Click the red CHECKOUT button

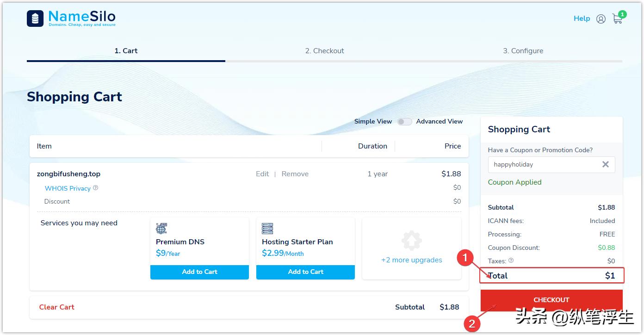point(551,300)
